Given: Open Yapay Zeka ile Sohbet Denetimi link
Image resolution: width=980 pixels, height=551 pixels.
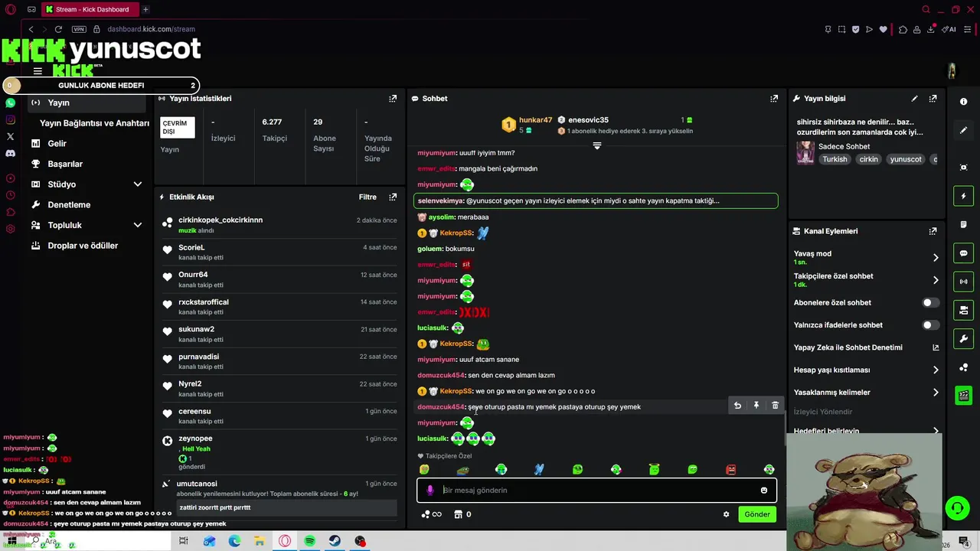Looking at the screenshot, I should pyautogui.click(x=866, y=347).
